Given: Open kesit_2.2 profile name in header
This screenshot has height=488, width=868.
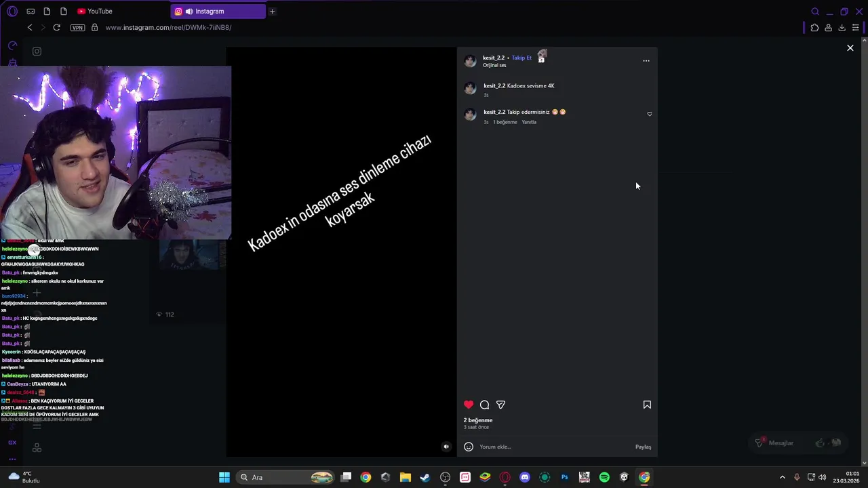Looking at the screenshot, I should pyautogui.click(x=494, y=58).
